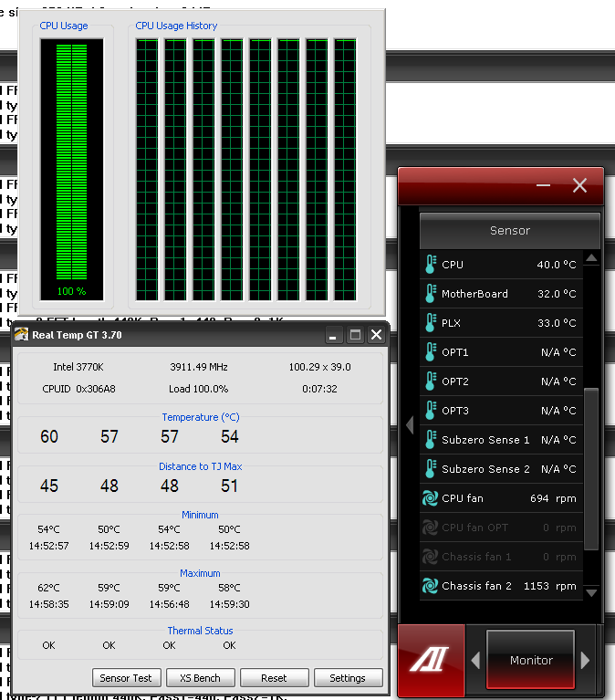The height and width of the screenshot is (700, 615).
Task: Click the AI Suite logo button
Action: (x=431, y=660)
